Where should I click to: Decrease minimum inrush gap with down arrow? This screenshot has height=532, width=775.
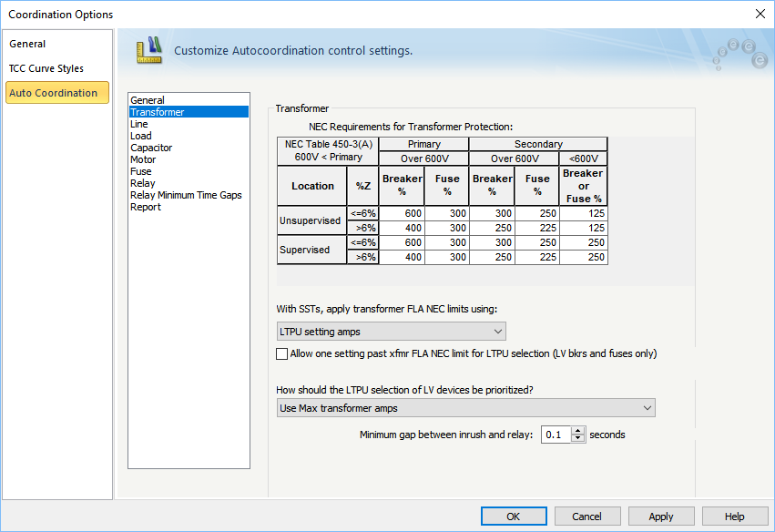click(577, 439)
